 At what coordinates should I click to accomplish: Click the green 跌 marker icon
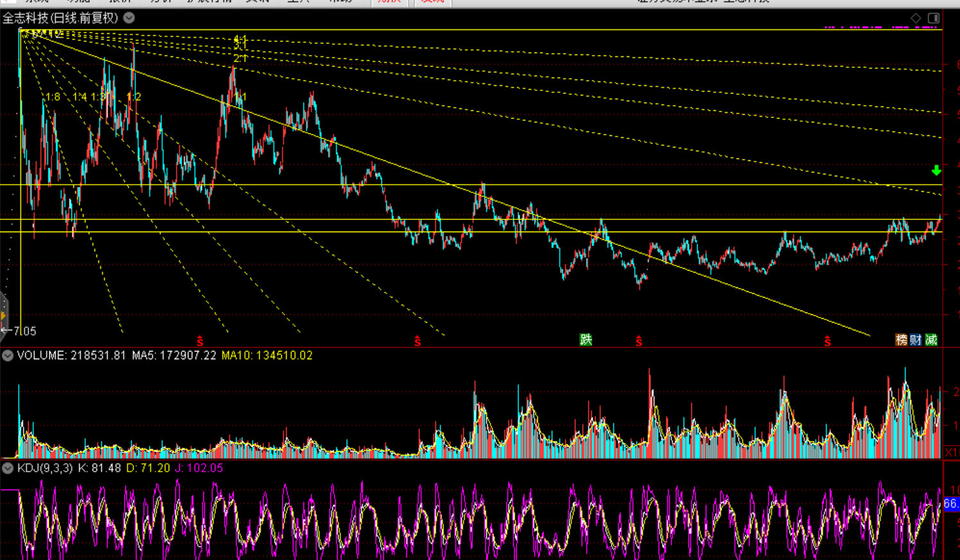click(x=586, y=339)
